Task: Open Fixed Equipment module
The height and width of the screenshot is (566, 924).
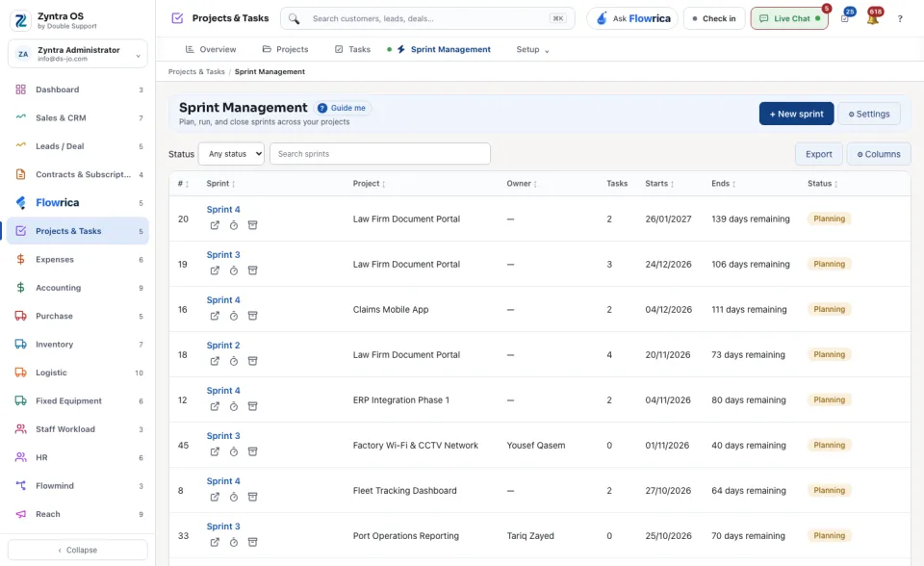Action: point(78,400)
